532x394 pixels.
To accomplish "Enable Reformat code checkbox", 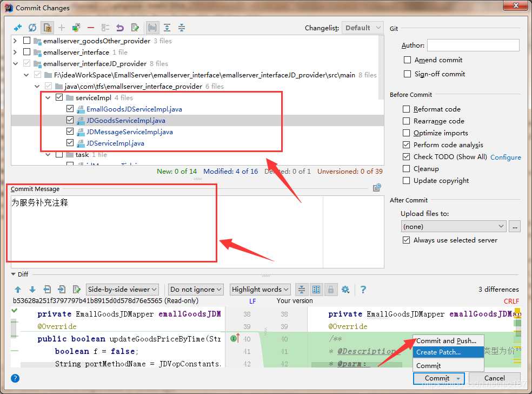I will pyautogui.click(x=406, y=109).
